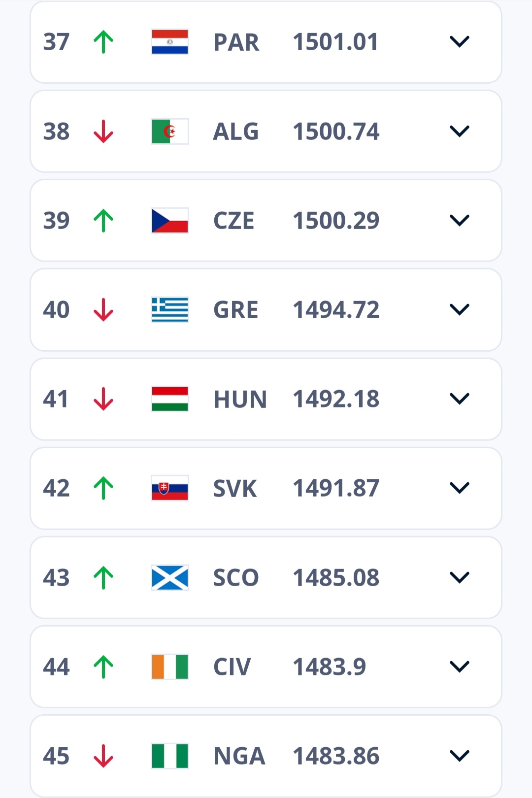Click the Nigeria flag icon
The width and height of the screenshot is (532, 798).
[x=170, y=756]
